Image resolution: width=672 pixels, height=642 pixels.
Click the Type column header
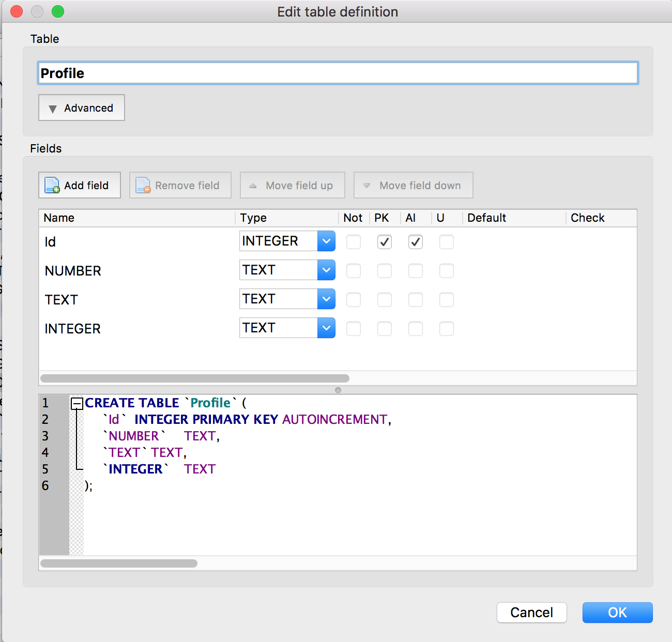(287, 218)
